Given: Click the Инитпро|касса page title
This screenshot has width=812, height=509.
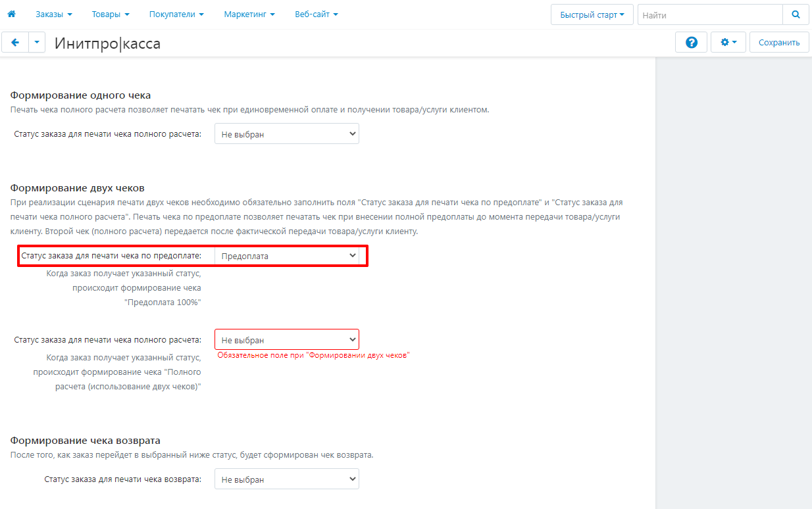Looking at the screenshot, I should (107, 43).
